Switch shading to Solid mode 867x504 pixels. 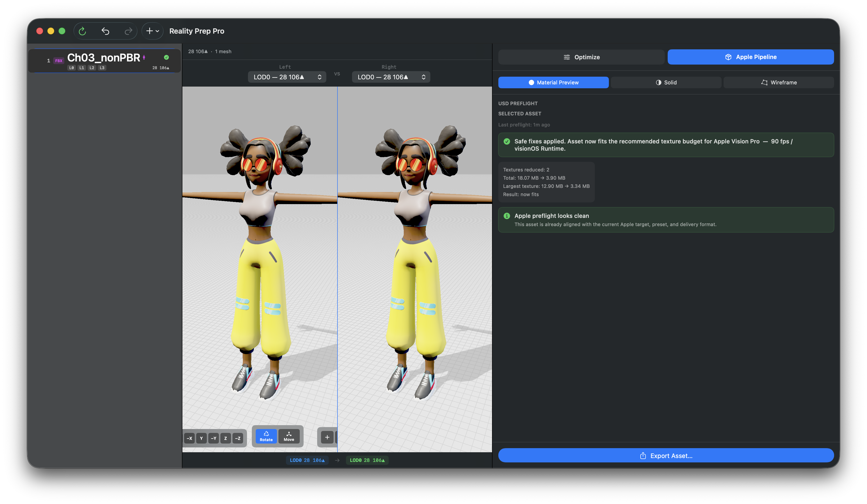click(666, 82)
